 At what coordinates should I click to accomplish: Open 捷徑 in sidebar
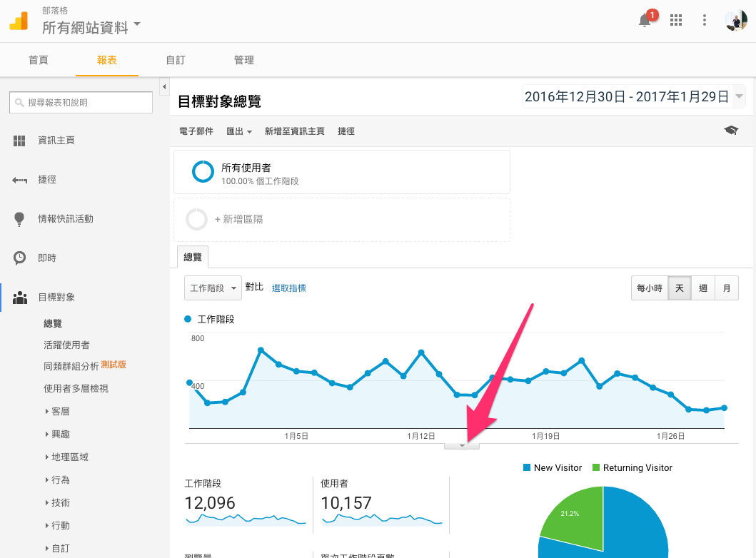coord(47,180)
